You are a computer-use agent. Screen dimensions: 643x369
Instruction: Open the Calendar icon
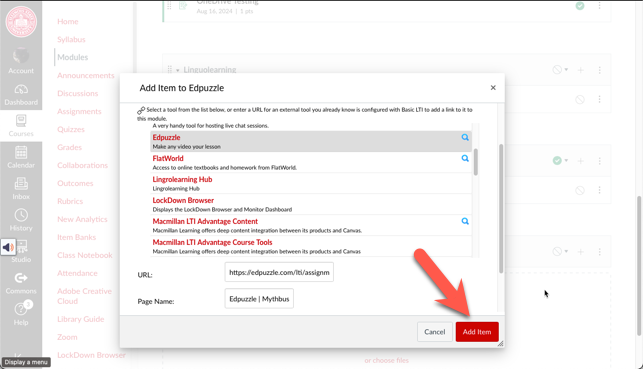click(x=21, y=152)
